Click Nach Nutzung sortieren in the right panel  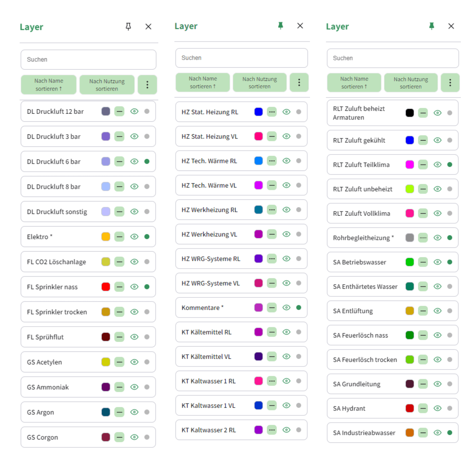(x=411, y=83)
